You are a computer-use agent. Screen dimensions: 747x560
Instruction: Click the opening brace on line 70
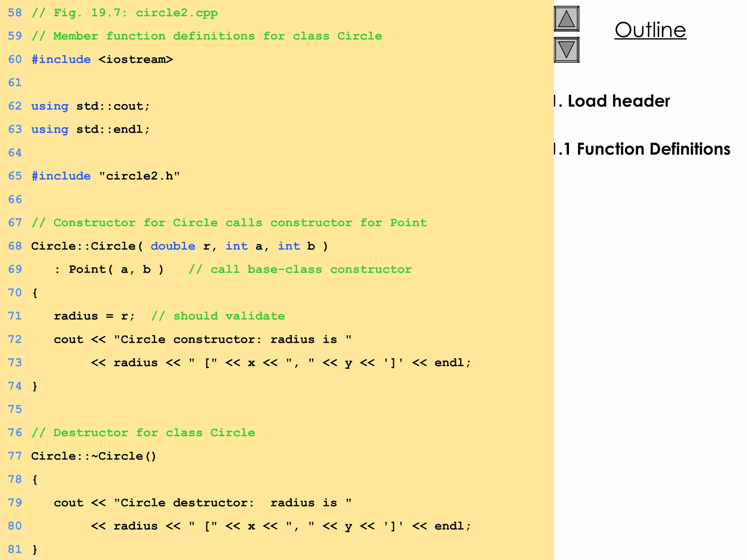pyautogui.click(x=35, y=293)
